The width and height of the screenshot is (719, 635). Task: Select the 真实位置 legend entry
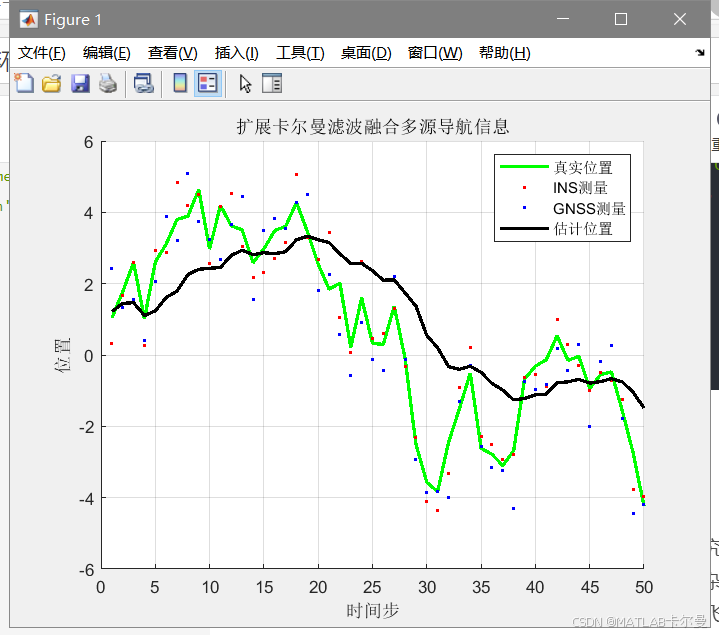click(x=583, y=167)
